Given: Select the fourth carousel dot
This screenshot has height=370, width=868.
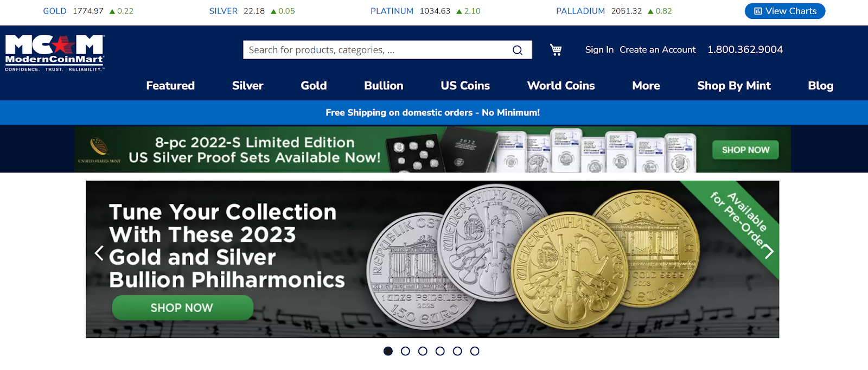Looking at the screenshot, I should [x=440, y=351].
